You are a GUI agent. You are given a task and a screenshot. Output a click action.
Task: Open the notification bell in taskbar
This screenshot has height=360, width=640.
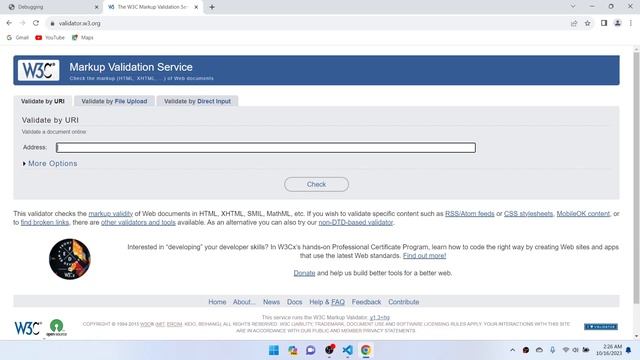629,350
